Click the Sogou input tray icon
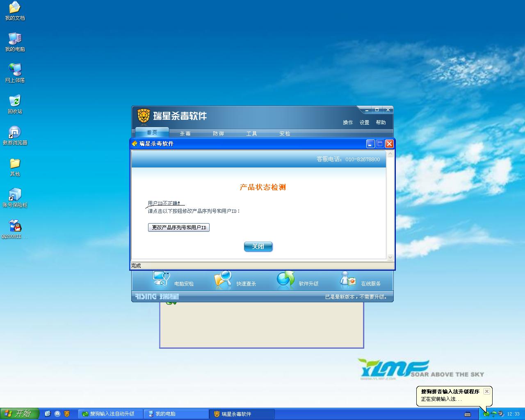 486,414
